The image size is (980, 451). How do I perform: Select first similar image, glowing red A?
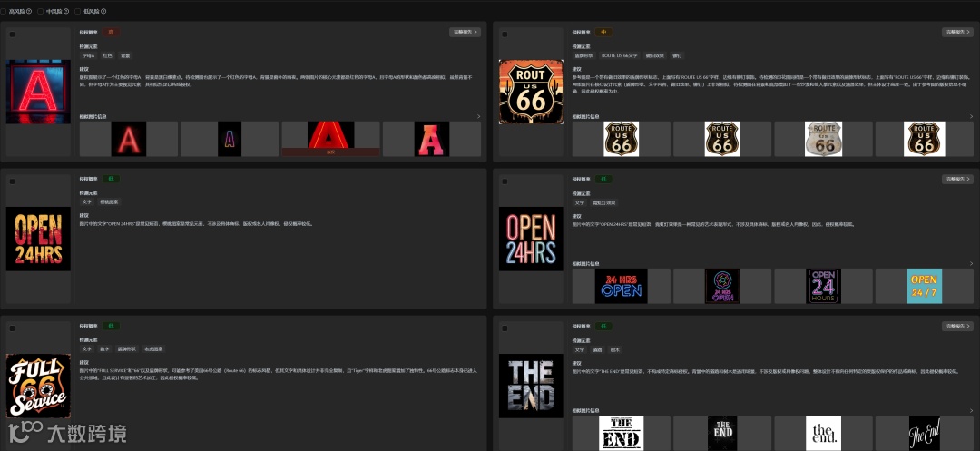(x=129, y=139)
